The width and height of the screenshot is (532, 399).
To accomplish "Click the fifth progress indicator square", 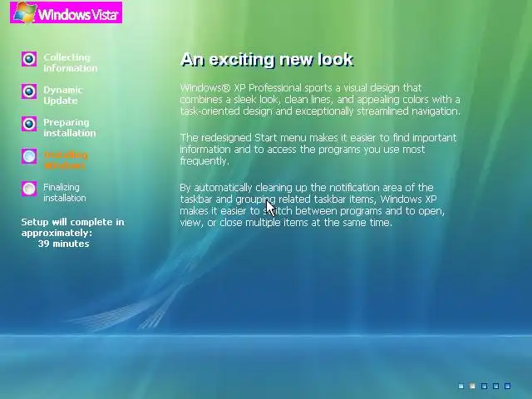I will click(507, 386).
